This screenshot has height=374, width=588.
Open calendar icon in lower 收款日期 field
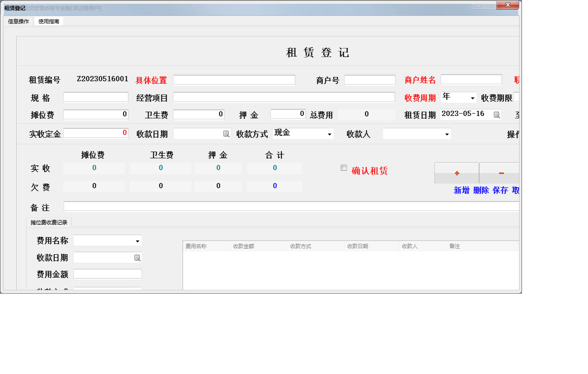[137, 258]
